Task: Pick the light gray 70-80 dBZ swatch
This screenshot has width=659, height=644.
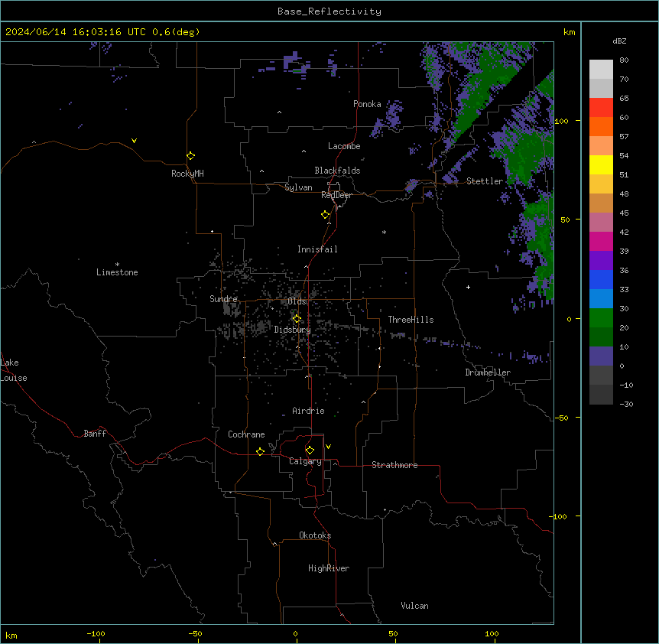Action: 601,70
